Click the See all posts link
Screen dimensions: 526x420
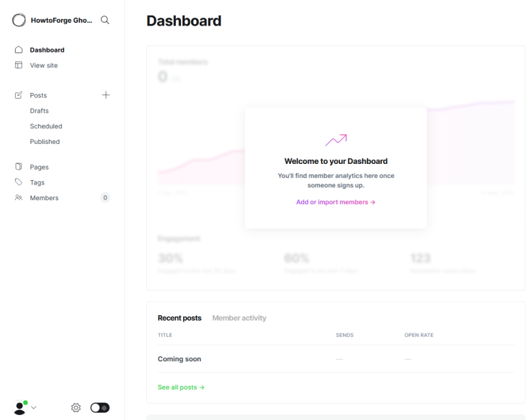pyautogui.click(x=181, y=387)
